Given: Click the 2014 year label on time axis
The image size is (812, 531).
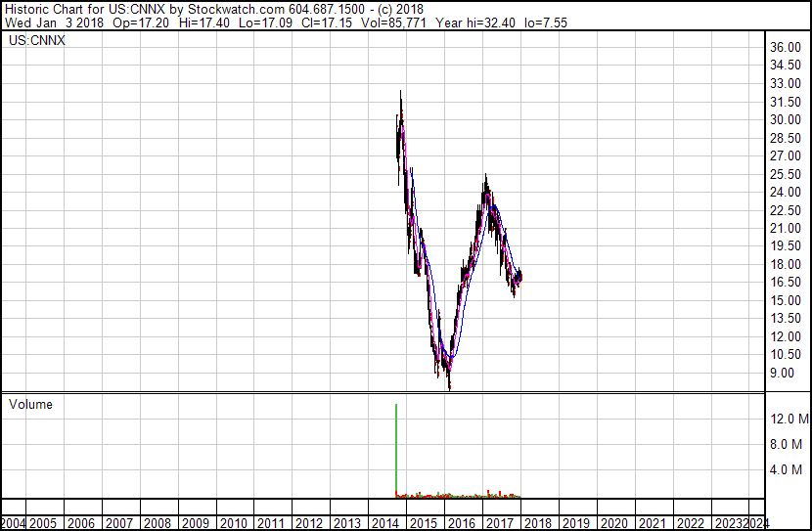Looking at the screenshot, I should click(x=381, y=523).
